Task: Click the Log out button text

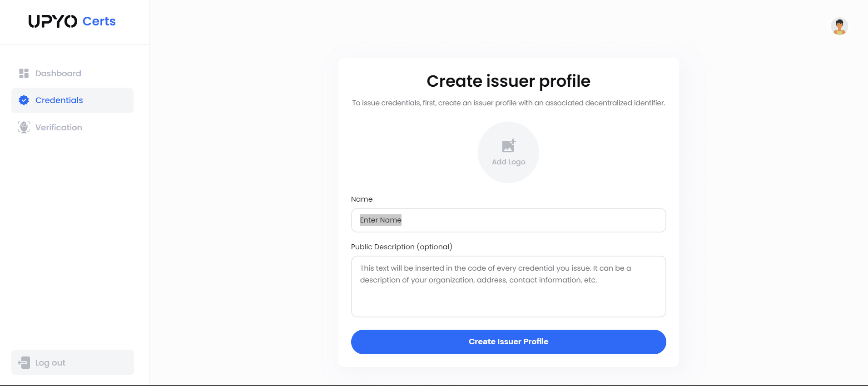Action: [x=50, y=363]
